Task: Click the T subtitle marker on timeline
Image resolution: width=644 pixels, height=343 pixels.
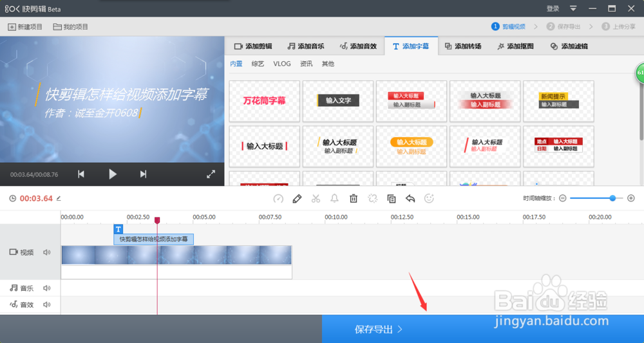Action: (118, 229)
